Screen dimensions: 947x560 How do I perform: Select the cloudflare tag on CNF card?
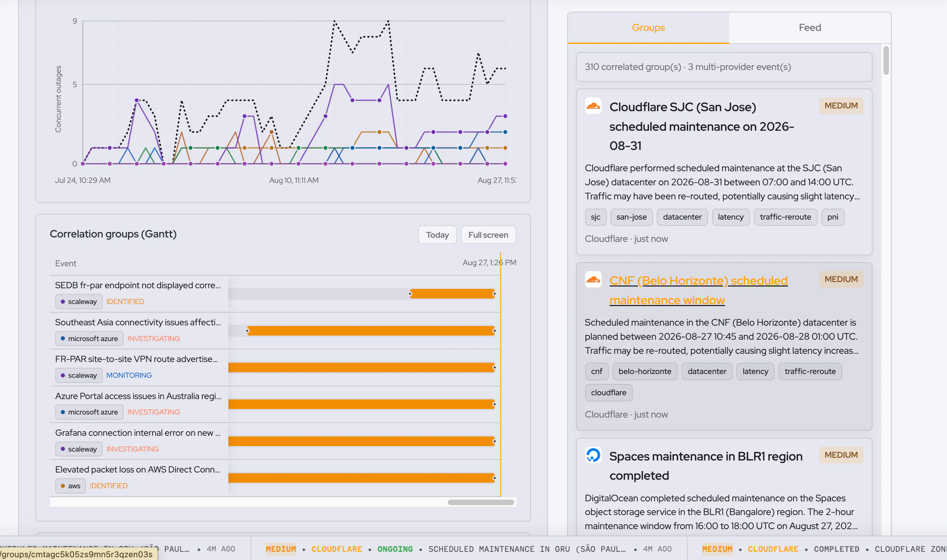tap(608, 393)
